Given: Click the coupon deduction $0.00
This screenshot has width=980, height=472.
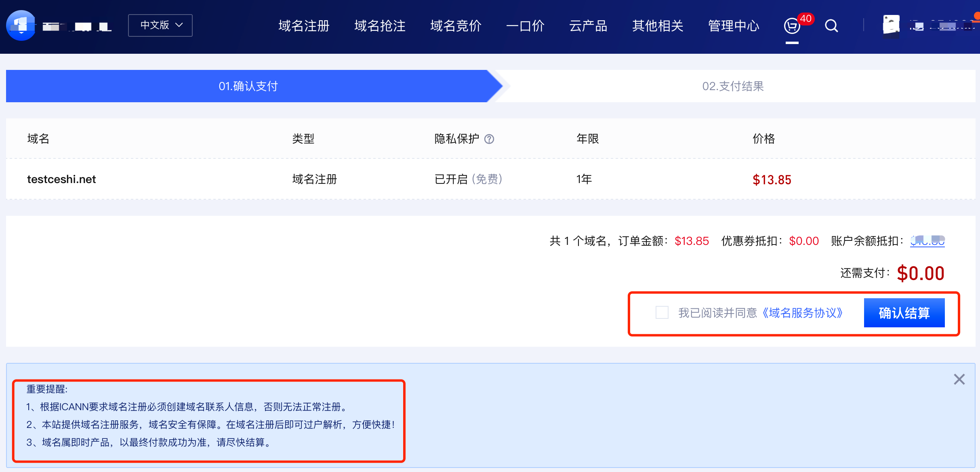Looking at the screenshot, I should pyautogui.click(x=804, y=241).
